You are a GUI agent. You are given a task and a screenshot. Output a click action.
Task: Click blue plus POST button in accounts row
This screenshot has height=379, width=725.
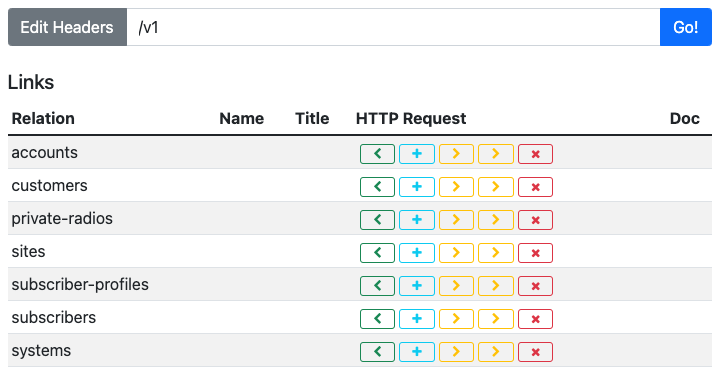coord(417,154)
